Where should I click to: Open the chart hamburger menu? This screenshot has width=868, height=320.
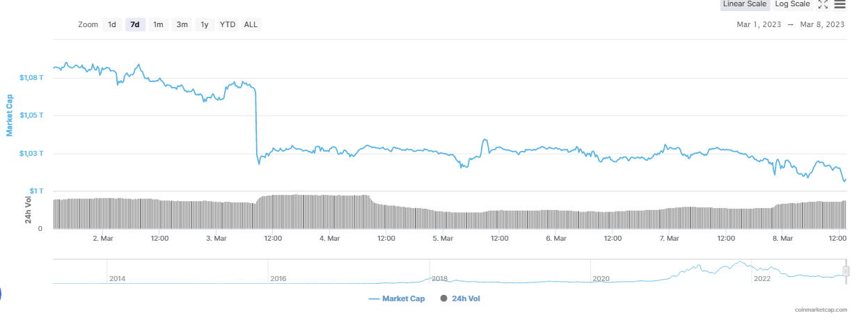(x=839, y=4)
